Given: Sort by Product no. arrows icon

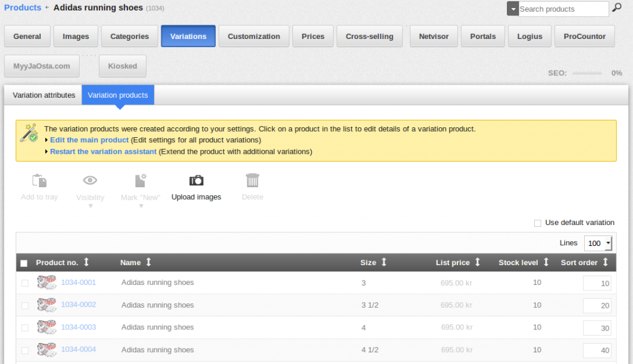Looking at the screenshot, I should point(86,262).
